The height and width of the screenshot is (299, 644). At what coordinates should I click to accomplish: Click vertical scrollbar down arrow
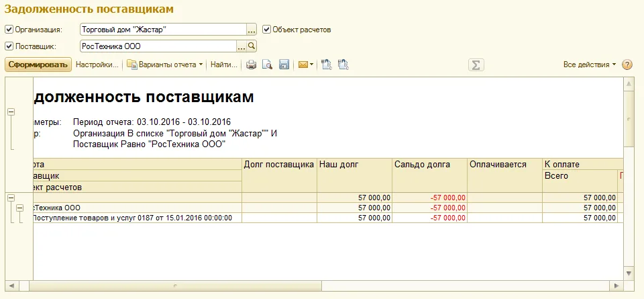click(x=629, y=273)
